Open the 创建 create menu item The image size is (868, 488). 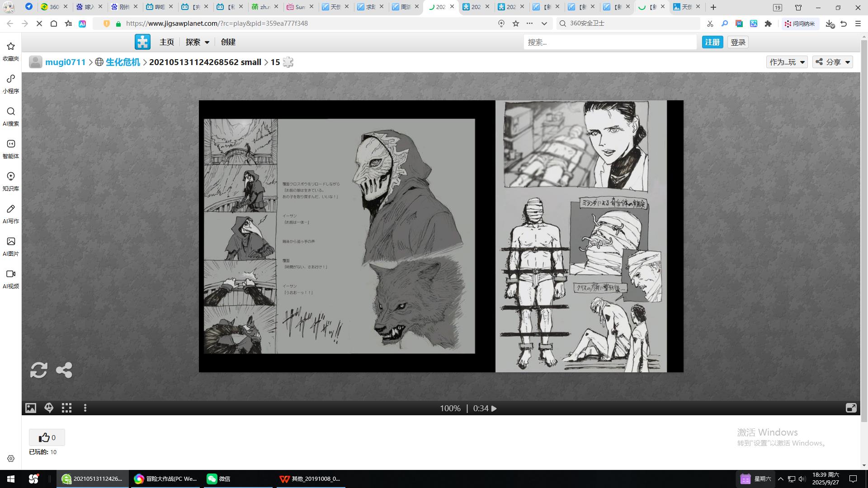pyautogui.click(x=228, y=42)
